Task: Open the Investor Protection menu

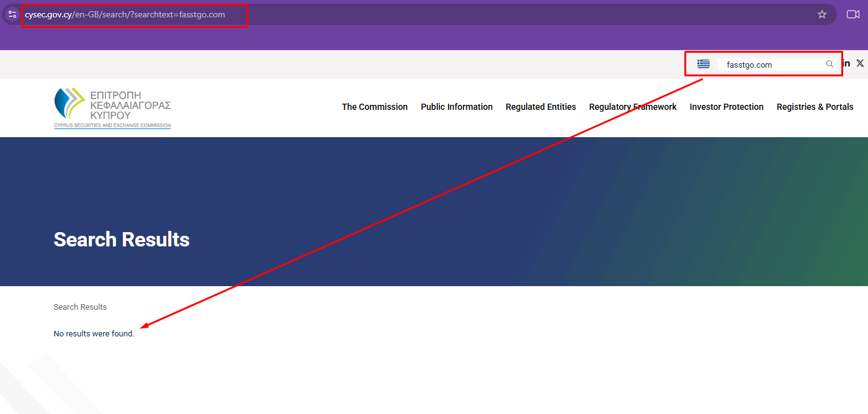Action: point(727,107)
